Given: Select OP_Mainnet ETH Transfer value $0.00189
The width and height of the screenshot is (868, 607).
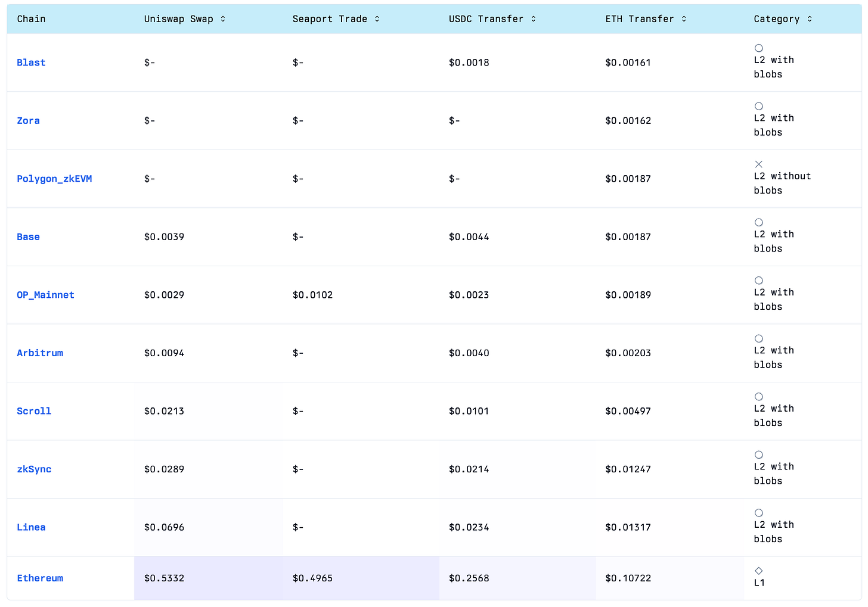Looking at the screenshot, I should click(628, 295).
